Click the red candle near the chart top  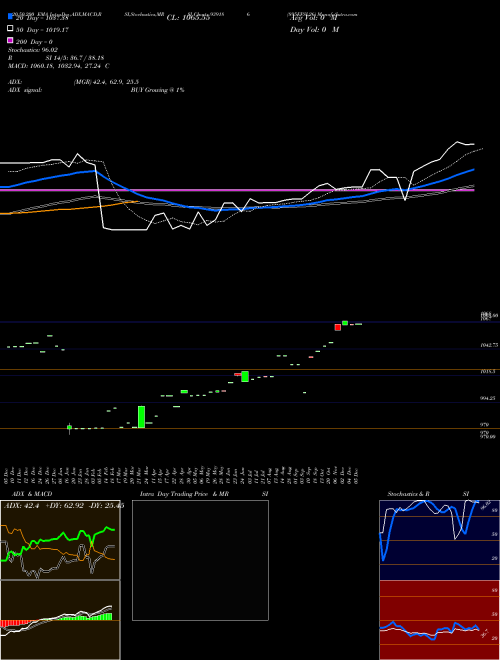338,327
